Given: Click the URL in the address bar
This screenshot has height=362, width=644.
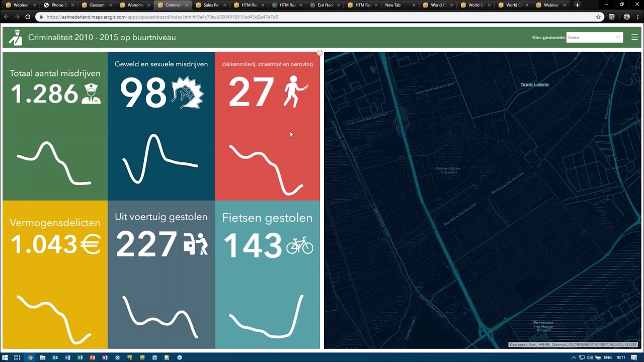Looking at the screenshot, I should click(162, 17).
